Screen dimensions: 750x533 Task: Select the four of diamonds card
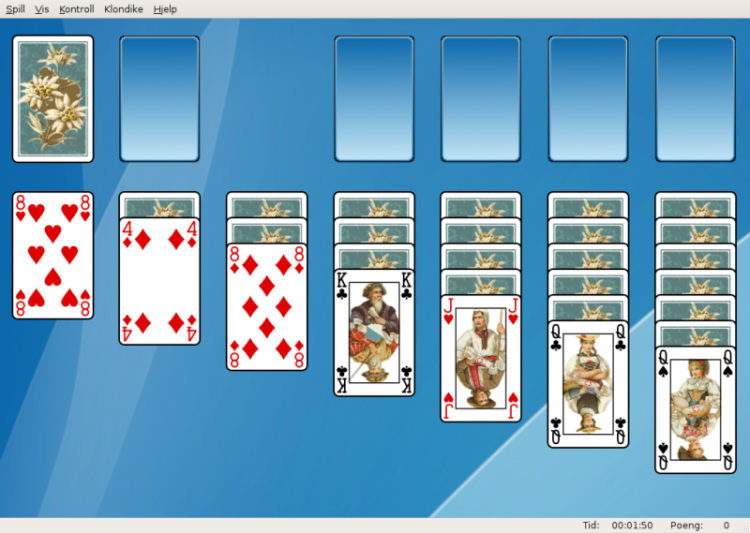tap(159, 281)
